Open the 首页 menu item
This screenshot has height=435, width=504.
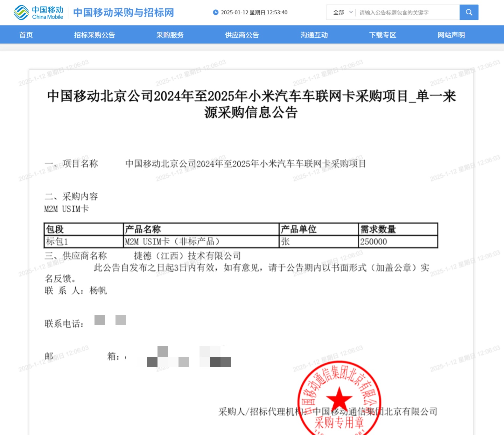pyautogui.click(x=26, y=35)
